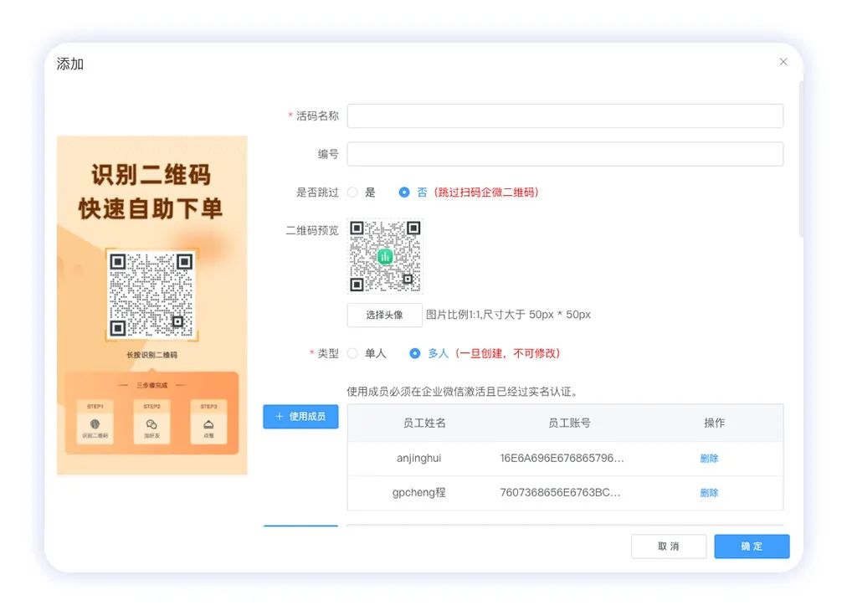Screen dimensions: 847x616
Task: Click the 添加 dialog title
Action: [70, 64]
